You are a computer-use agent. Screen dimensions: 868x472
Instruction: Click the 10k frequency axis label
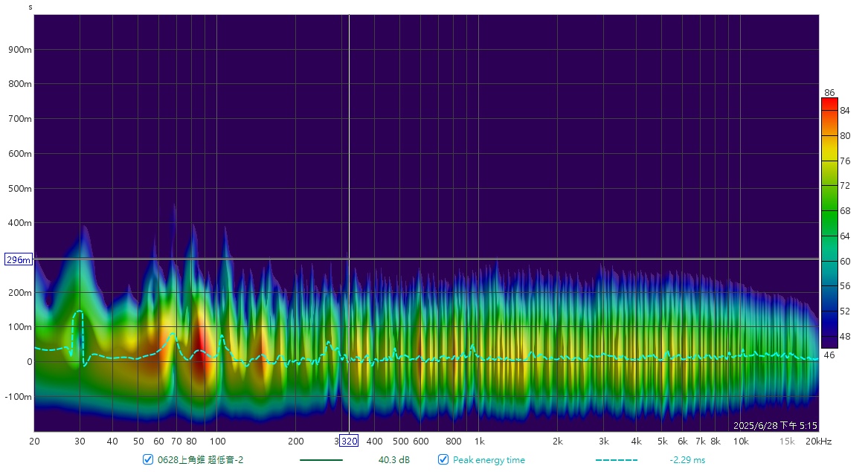click(x=741, y=441)
